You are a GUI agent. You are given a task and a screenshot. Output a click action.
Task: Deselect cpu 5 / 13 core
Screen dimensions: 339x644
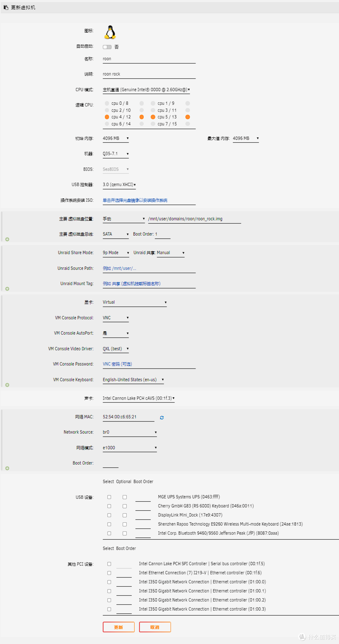(x=153, y=117)
